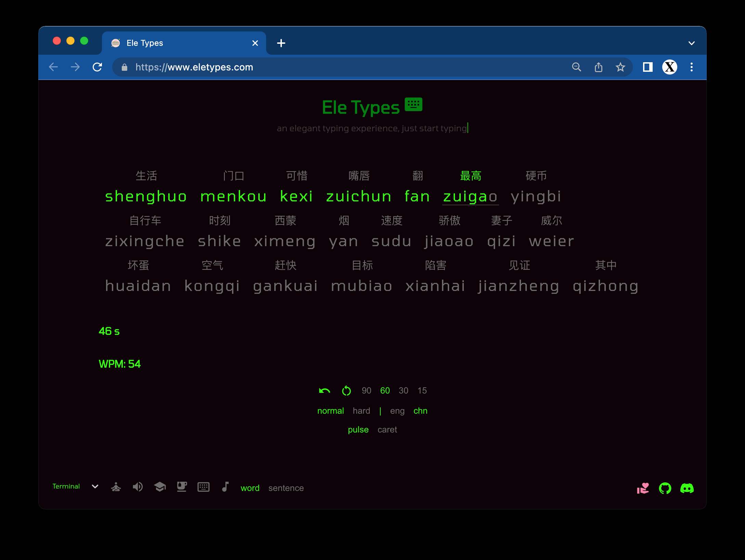Click the browser back arrow
This screenshot has height=560, width=745.
point(53,67)
